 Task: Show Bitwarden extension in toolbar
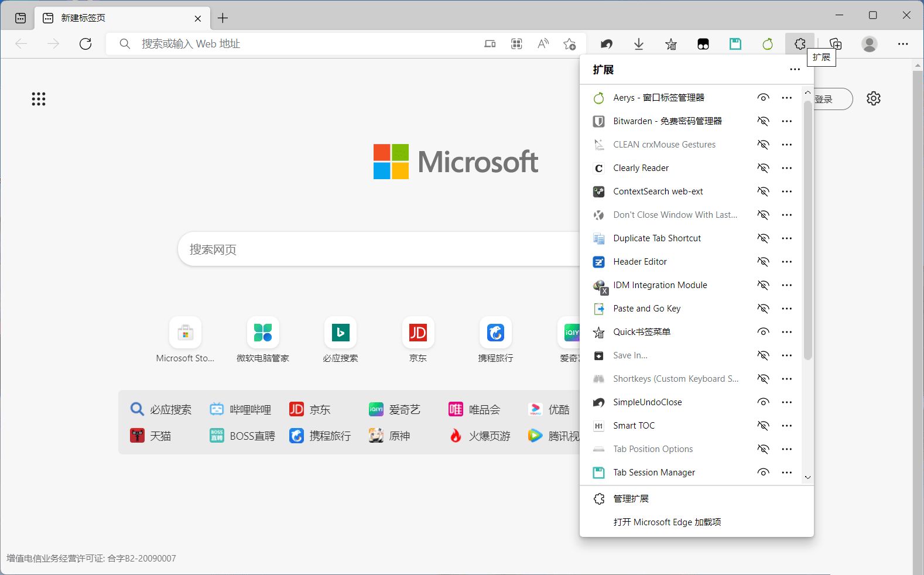click(x=763, y=121)
